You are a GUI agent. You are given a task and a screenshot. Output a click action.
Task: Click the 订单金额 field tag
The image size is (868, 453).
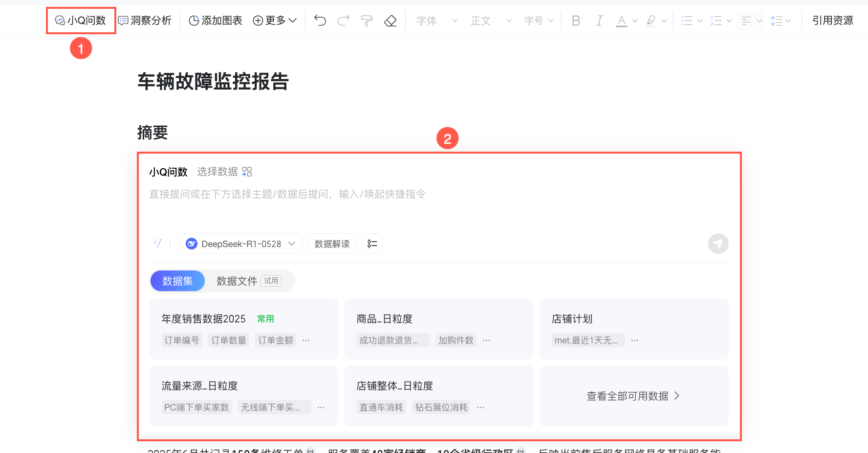pyautogui.click(x=276, y=340)
